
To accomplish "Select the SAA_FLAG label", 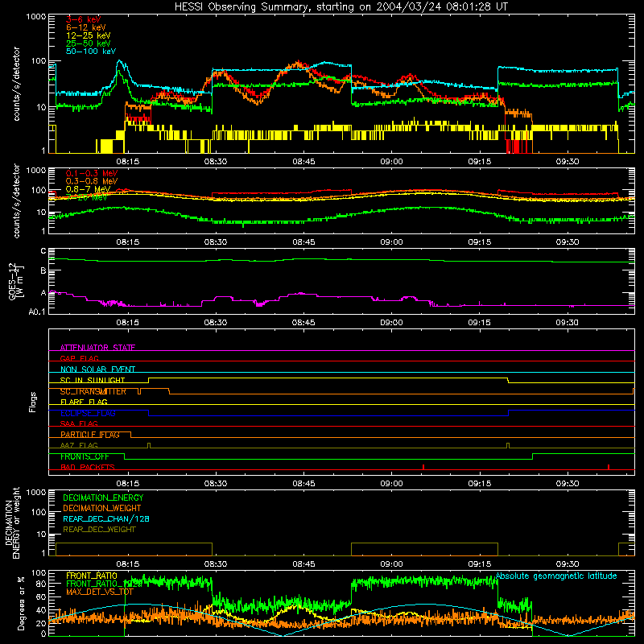I will (x=79, y=423).
